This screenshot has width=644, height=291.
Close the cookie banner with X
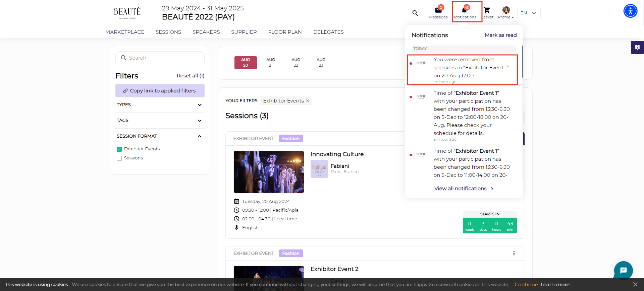[635, 284]
